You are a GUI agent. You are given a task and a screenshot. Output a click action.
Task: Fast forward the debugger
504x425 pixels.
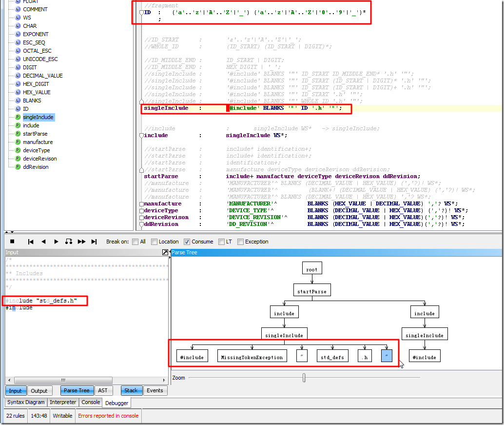(81, 242)
